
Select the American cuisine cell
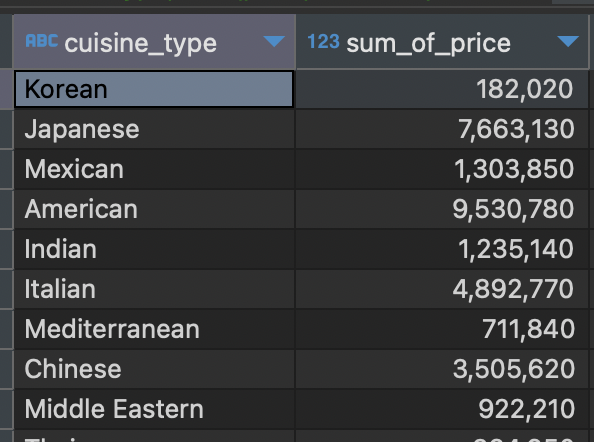(154, 209)
